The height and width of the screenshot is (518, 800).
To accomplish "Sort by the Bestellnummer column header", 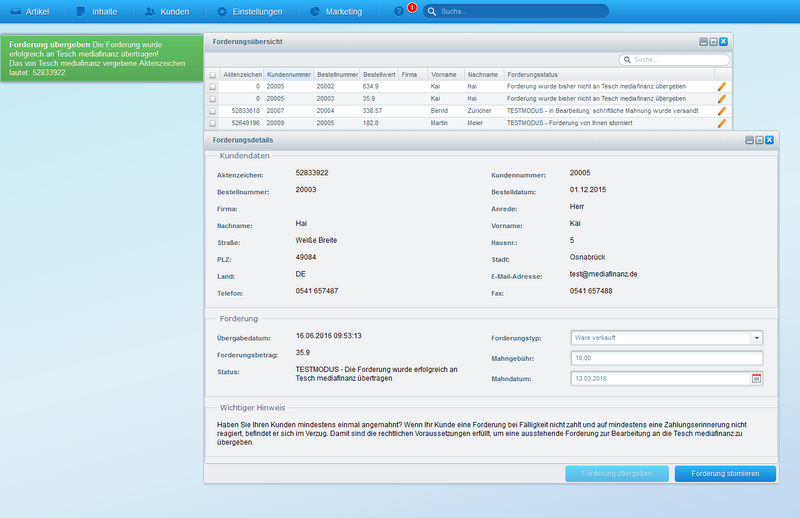I will pyautogui.click(x=337, y=75).
